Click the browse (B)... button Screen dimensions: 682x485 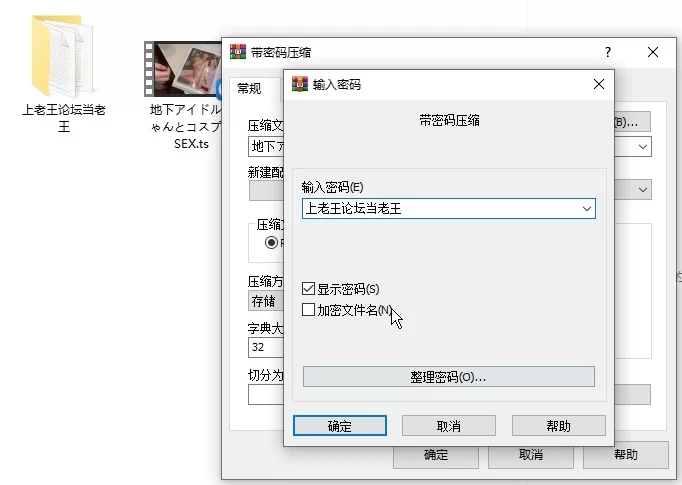click(x=630, y=121)
